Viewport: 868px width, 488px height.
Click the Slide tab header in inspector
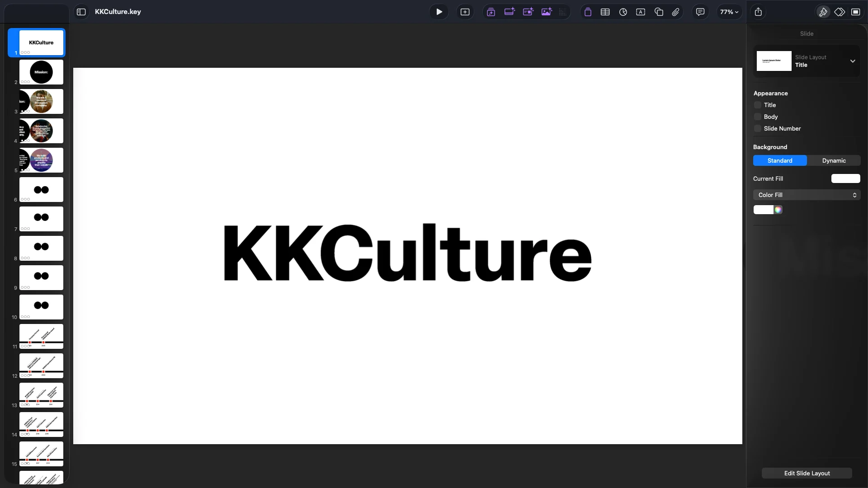(807, 34)
